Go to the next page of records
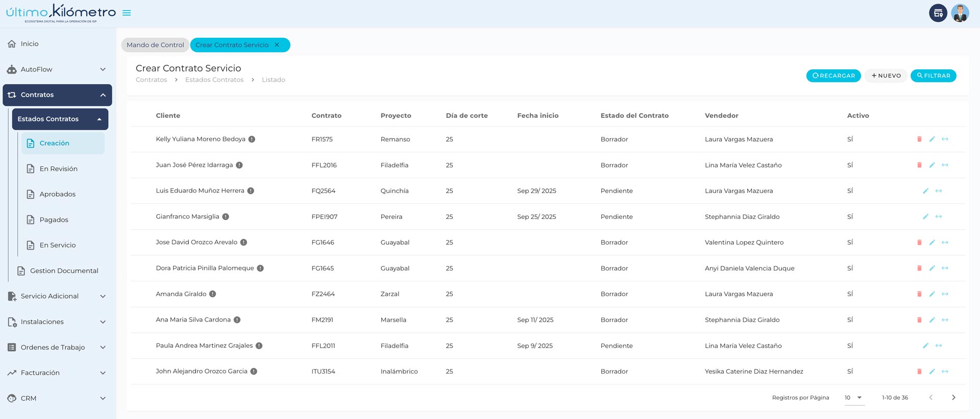Viewport: 980px width, 419px height. pyautogui.click(x=953, y=398)
